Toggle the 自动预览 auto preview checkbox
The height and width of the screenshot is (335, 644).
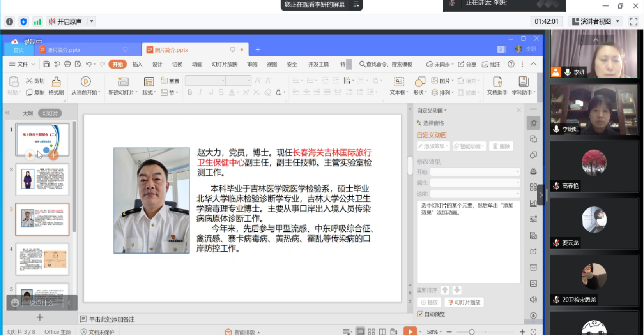point(420,314)
